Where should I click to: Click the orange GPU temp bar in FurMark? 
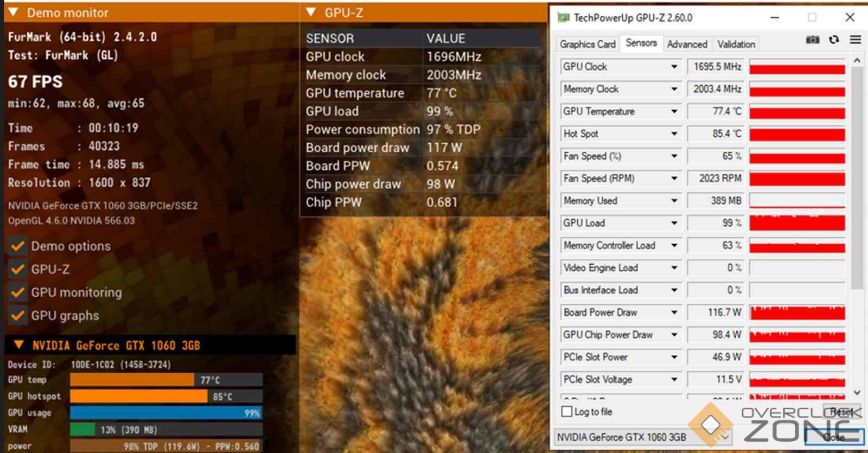click(x=132, y=380)
